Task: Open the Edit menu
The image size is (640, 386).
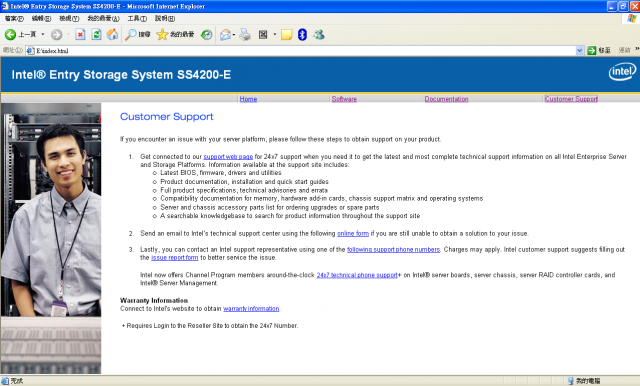Action: (x=41, y=18)
